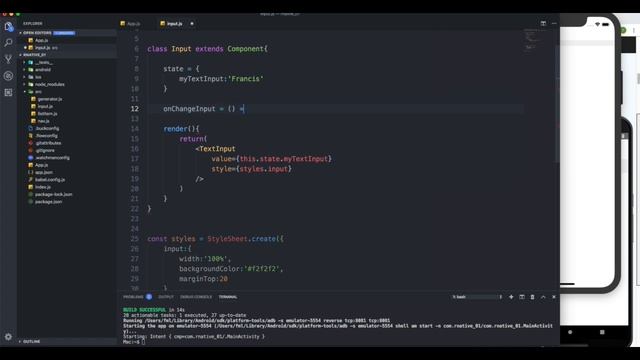Open the Search view in activity bar
The image size is (640, 360).
8,42
